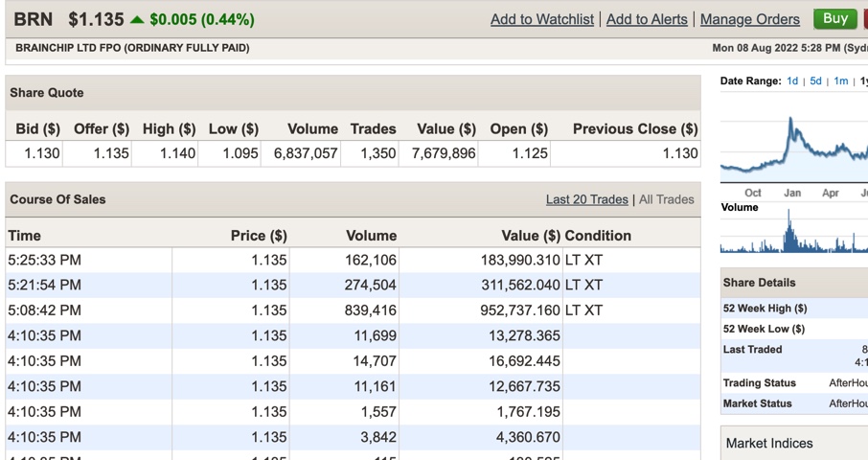Open the Add to Watchlist link
The height and width of the screenshot is (460, 868).
[541, 19]
